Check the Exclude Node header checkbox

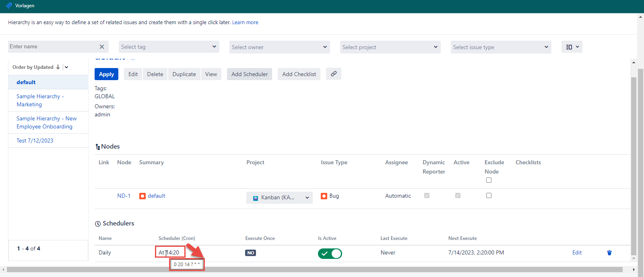(x=489, y=180)
